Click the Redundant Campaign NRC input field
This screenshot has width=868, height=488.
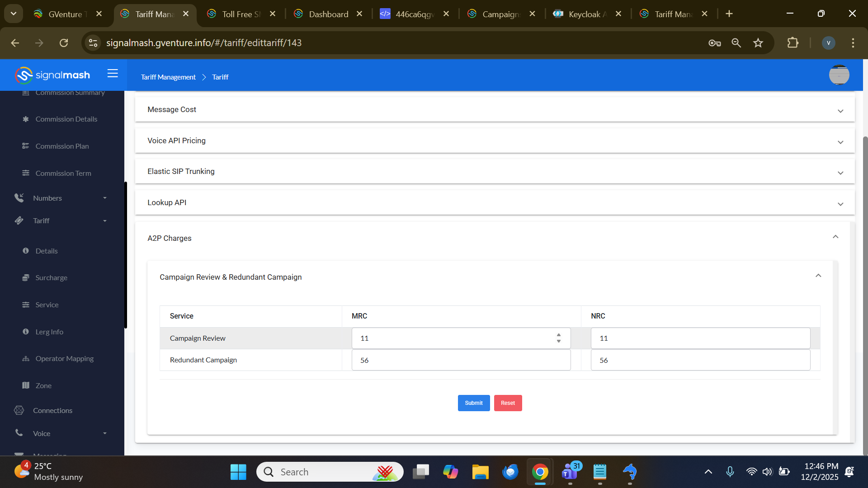[700, 360]
